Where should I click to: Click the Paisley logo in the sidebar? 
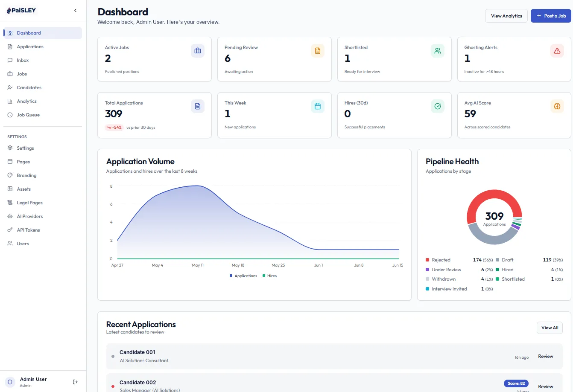pos(21,10)
